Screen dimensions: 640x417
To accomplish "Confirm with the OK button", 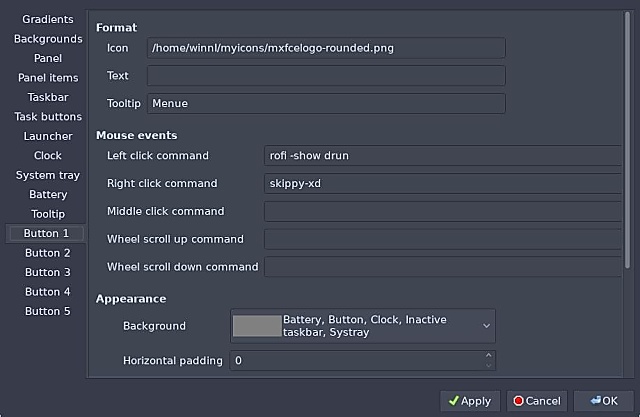I will [603, 401].
